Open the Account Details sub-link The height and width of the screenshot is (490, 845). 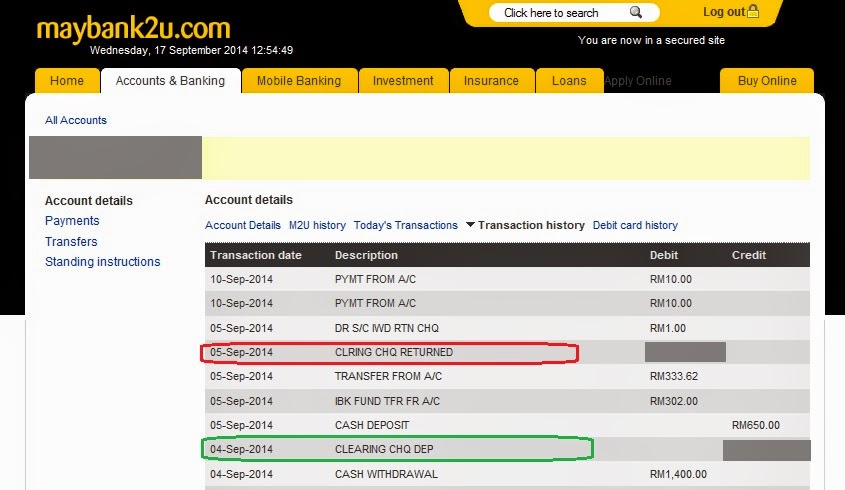243,225
